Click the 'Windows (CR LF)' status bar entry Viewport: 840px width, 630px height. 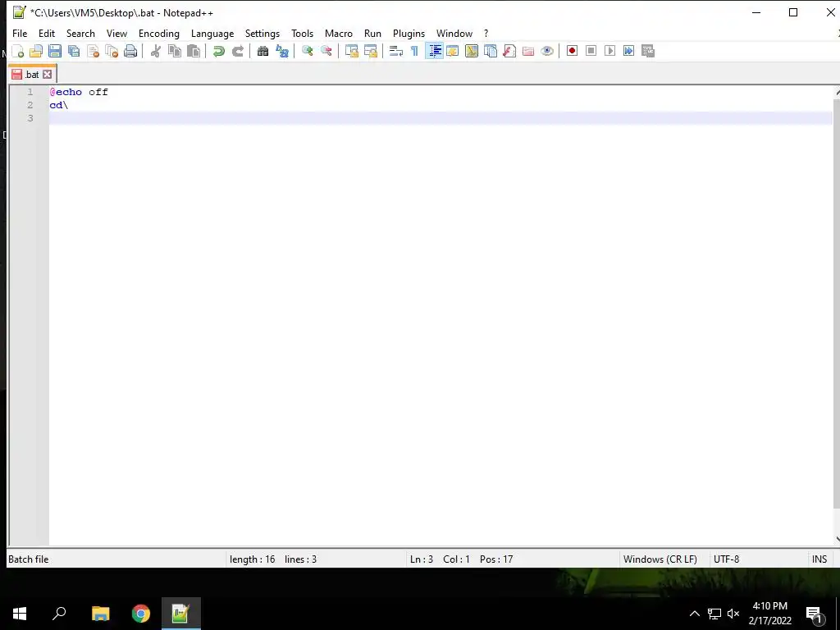click(660, 559)
